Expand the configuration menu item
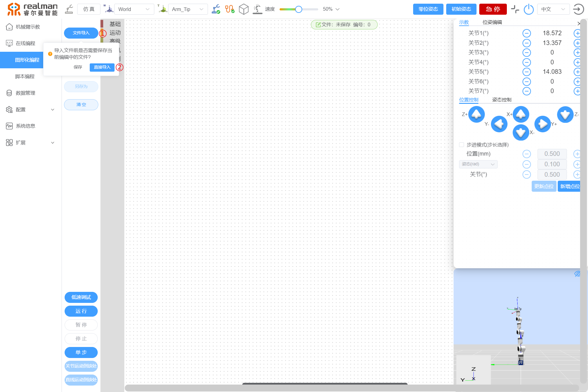Image resolution: width=588 pixels, height=392 pixels. pyautogui.click(x=29, y=109)
